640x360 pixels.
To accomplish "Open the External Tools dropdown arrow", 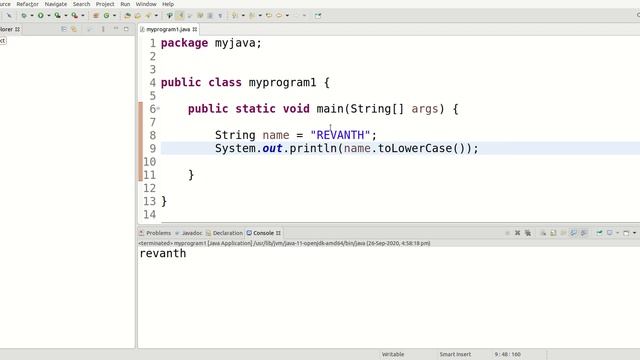I will (x=83, y=16).
